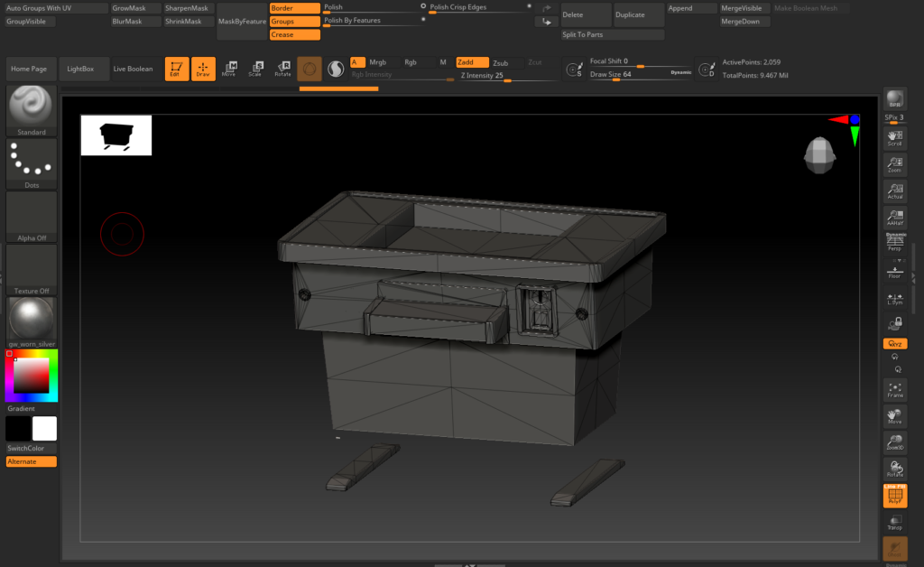Click the Frame view icon
This screenshot has width=924, height=567.
(894, 390)
